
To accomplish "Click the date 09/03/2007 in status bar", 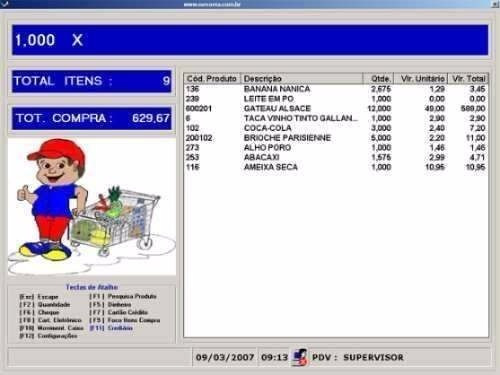I will click(x=225, y=357).
